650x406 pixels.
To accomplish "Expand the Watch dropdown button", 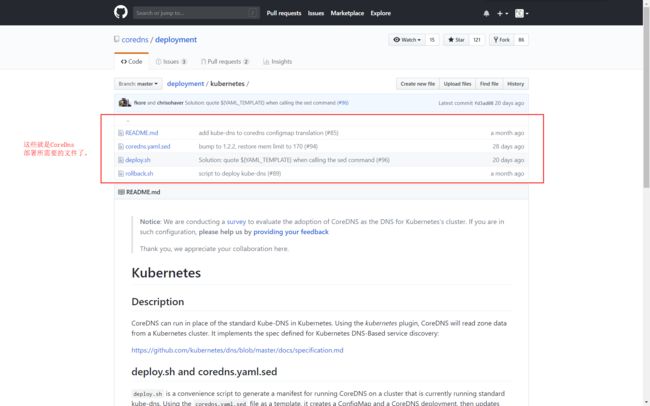I will click(407, 40).
